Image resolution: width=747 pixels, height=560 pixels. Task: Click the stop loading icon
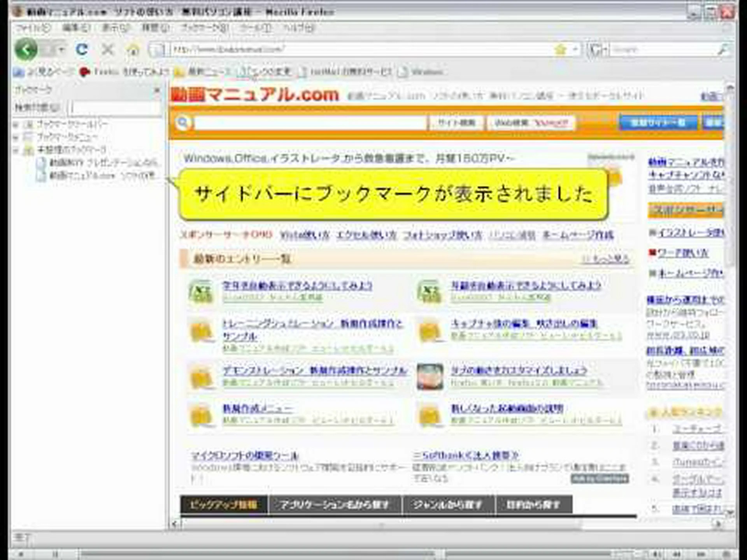(108, 50)
